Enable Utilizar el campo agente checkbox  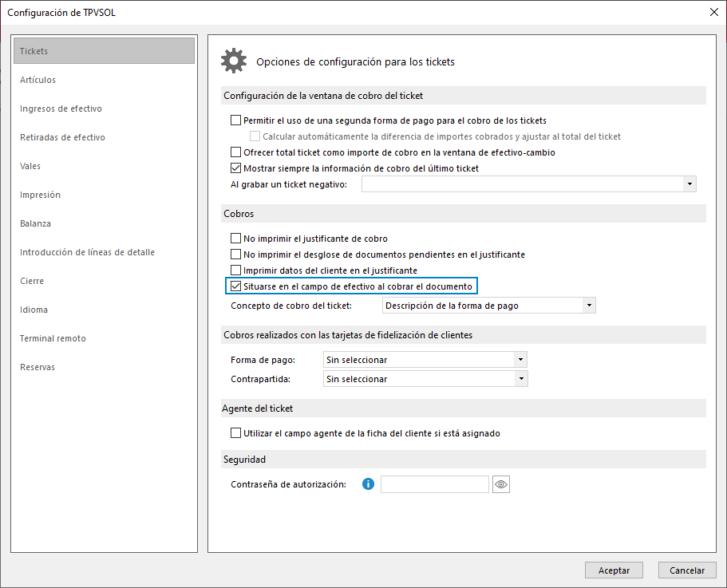click(235, 433)
